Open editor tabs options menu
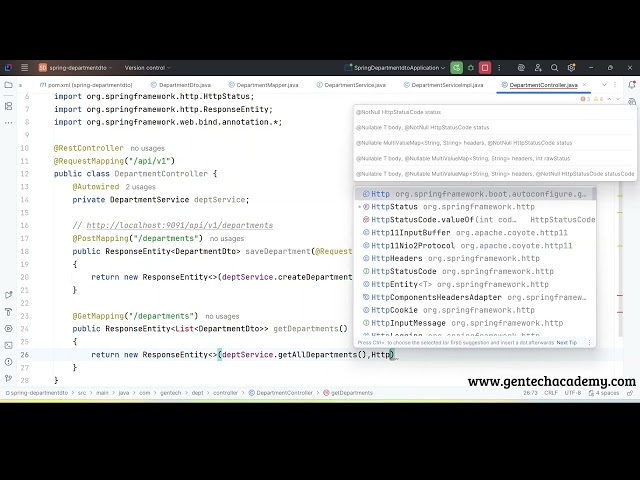 [615, 84]
